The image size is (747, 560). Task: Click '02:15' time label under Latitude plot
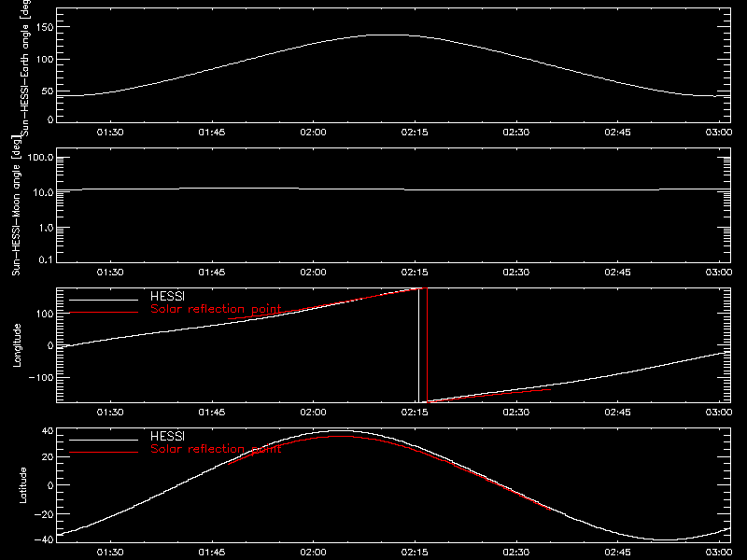[415, 553]
